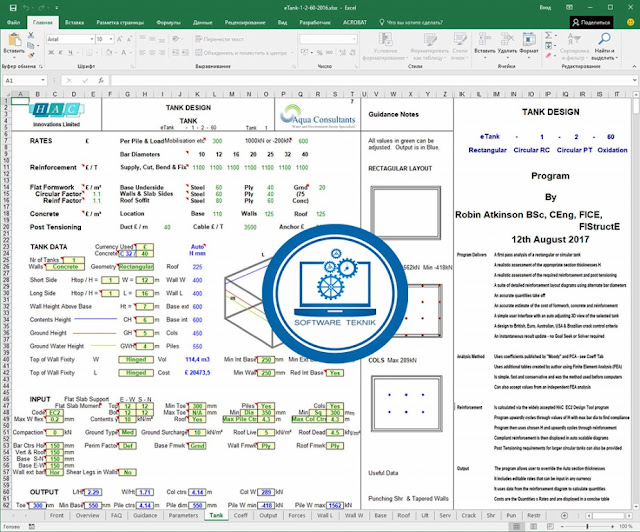The width and height of the screenshot is (640, 532).
Task: Click the Circular RC link
Action: (531, 150)
